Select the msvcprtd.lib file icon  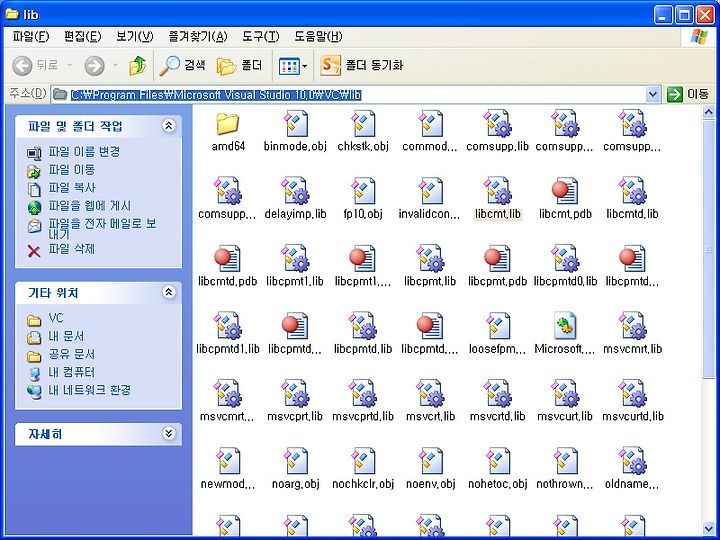[363, 394]
